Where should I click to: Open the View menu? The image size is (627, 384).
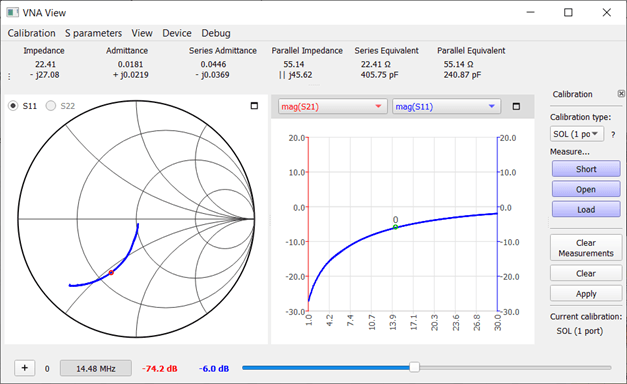(x=142, y=33)
